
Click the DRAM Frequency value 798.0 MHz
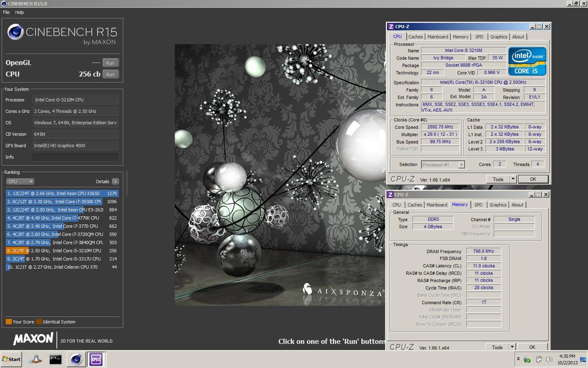click(483, 251)
